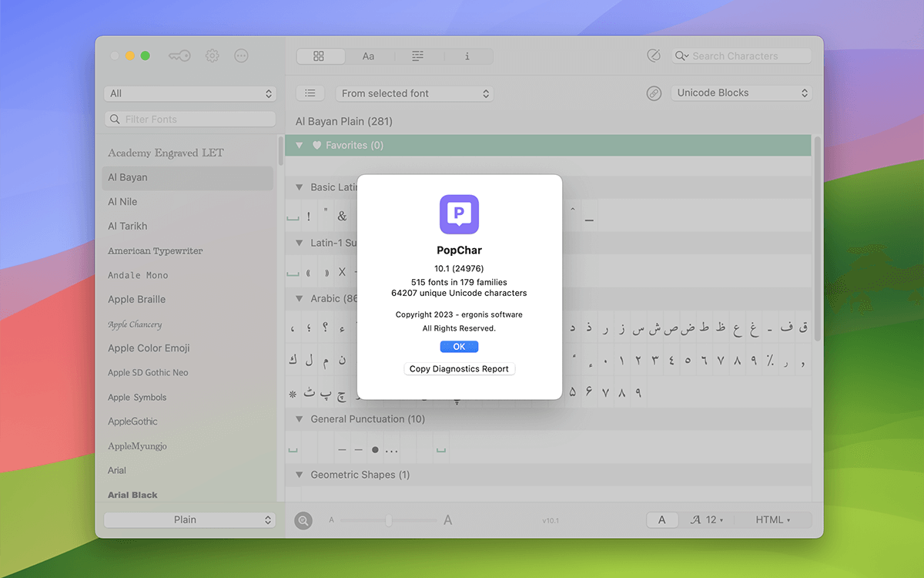This screenshot has width=924, height=578.
Task: Collapse the Basic Latin section
Action: (300, 187)
